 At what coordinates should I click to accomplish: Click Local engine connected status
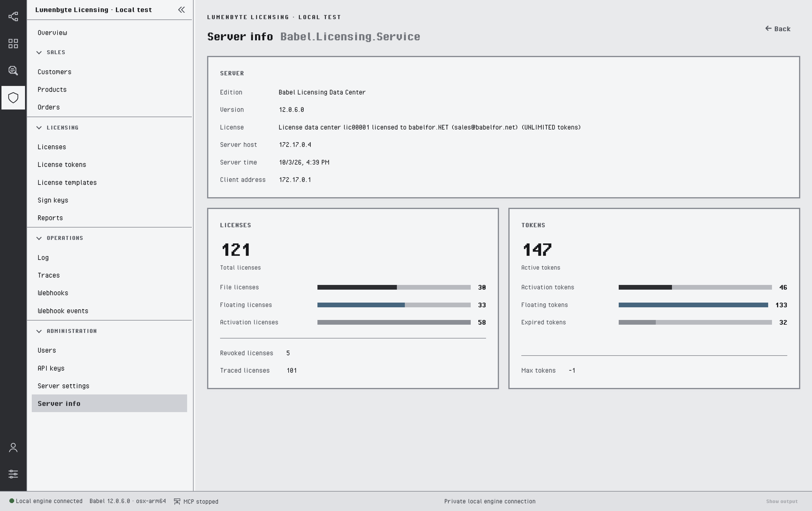click(x=49, y=501)
